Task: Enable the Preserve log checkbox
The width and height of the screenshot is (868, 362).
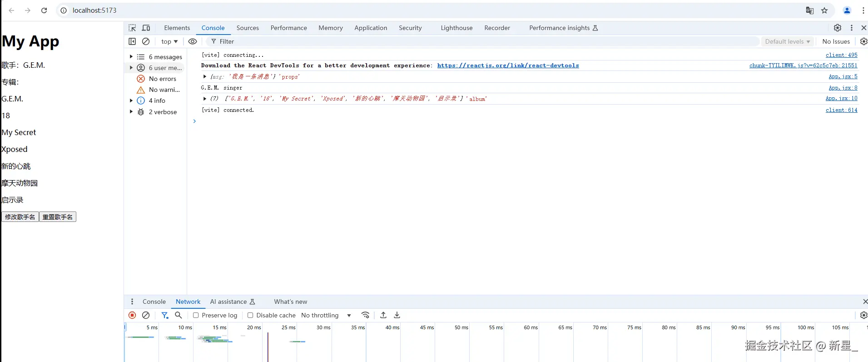Action: click(196, 315)
